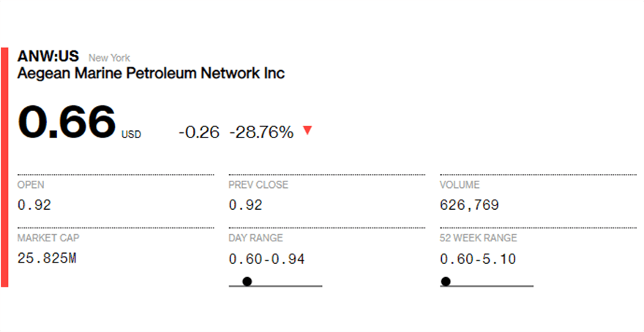Select the market cap value 25.825M
This screenshot has width=644, height=332.
(x=47, y=259)
